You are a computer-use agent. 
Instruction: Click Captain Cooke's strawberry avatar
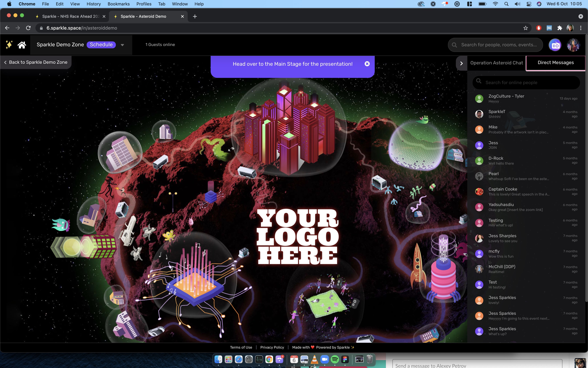479,192
